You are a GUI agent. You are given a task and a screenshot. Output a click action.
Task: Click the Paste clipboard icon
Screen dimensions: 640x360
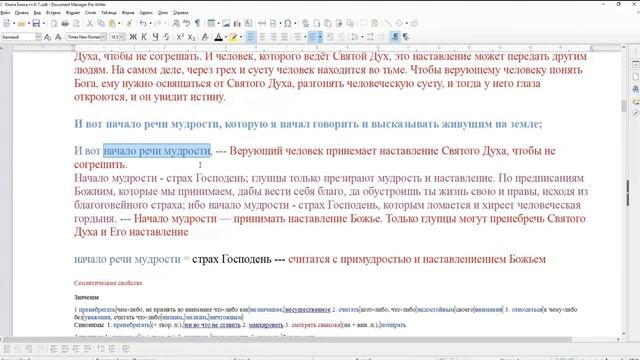[x=112, y=23]
